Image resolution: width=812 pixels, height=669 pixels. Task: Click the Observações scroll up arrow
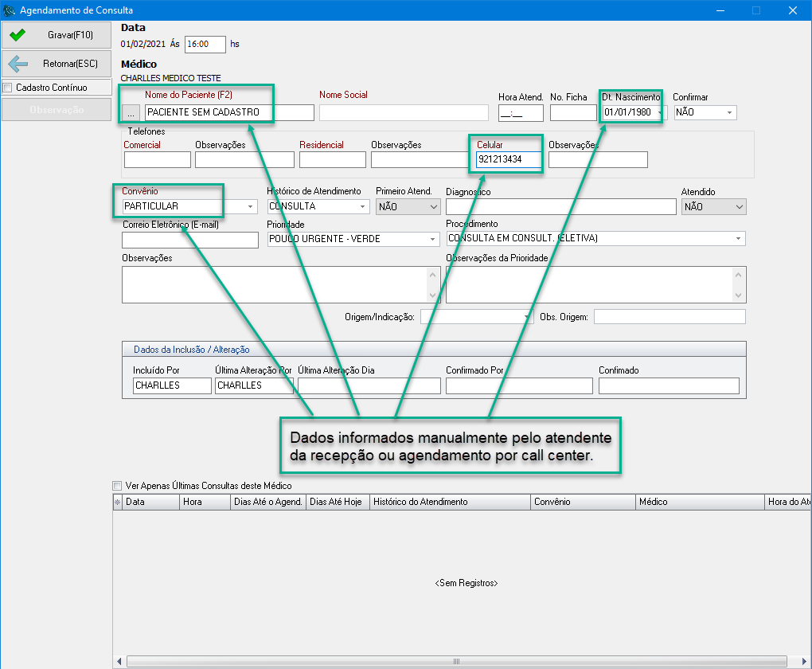[x=433, y=275]
